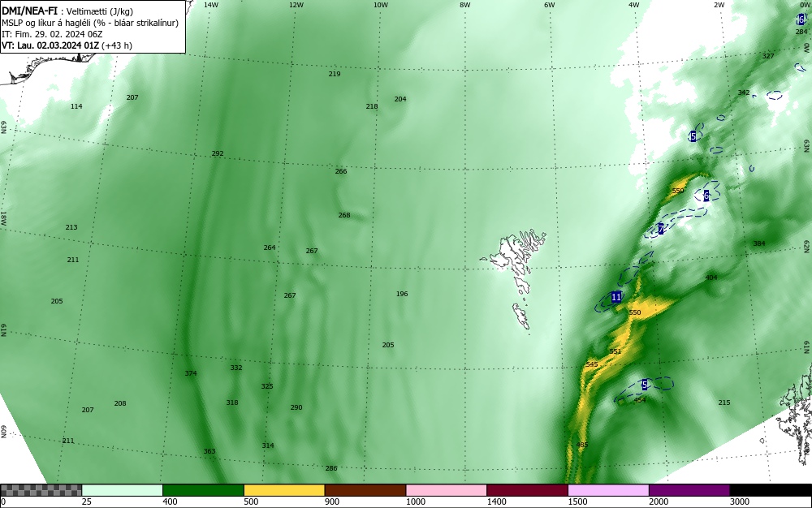Click the CAPE value 208
The height and width of the screenshot is (508, 812).
[120, 403]
